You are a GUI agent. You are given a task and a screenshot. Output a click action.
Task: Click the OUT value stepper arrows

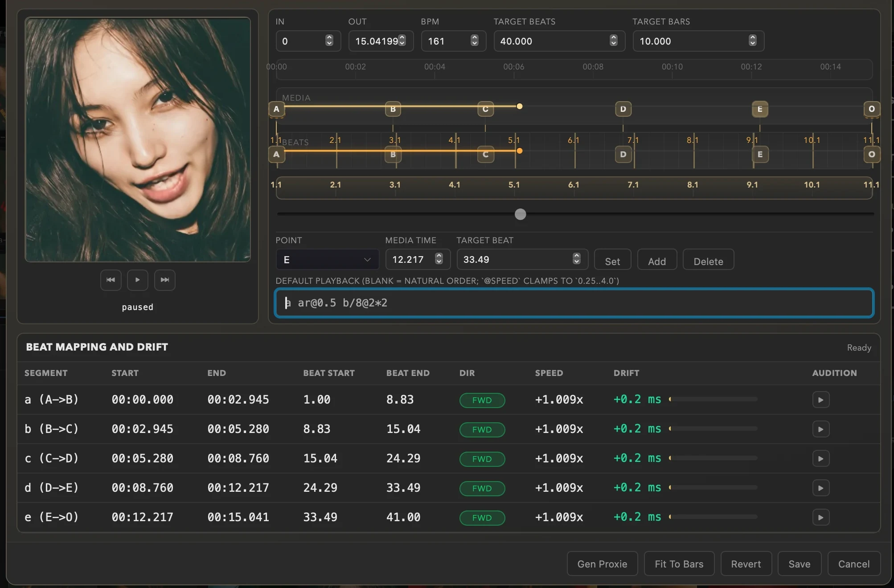pos(402,41)
